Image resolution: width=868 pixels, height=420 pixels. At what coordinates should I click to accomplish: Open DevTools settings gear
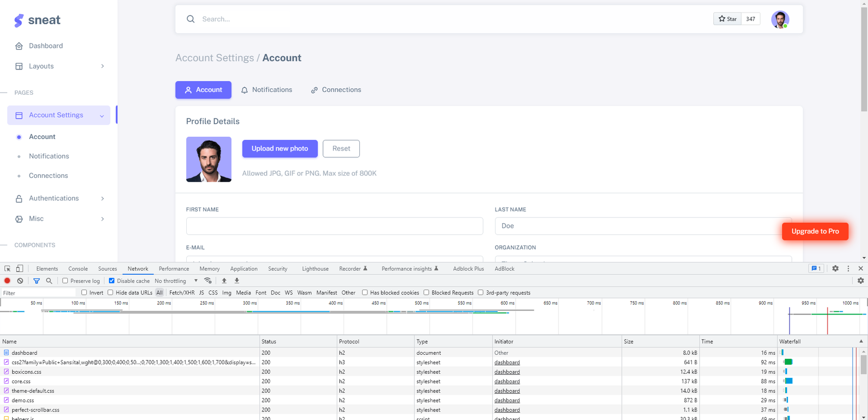click(835, 268)
